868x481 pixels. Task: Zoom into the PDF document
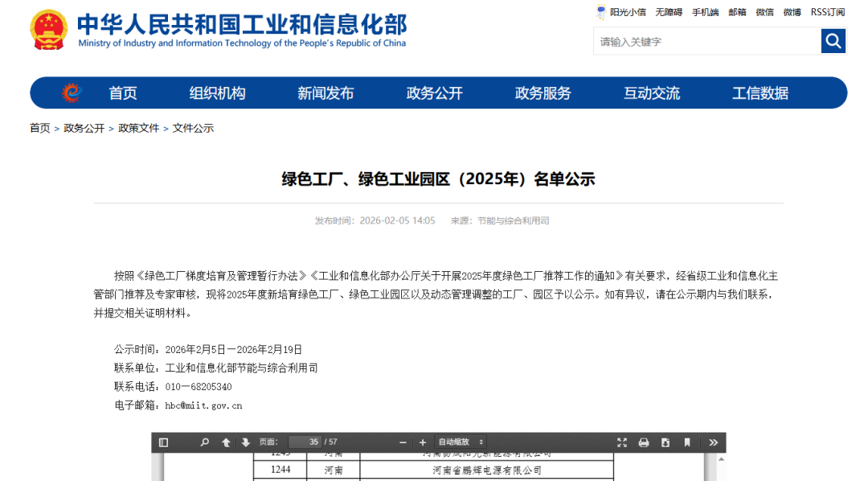point(422,442)
